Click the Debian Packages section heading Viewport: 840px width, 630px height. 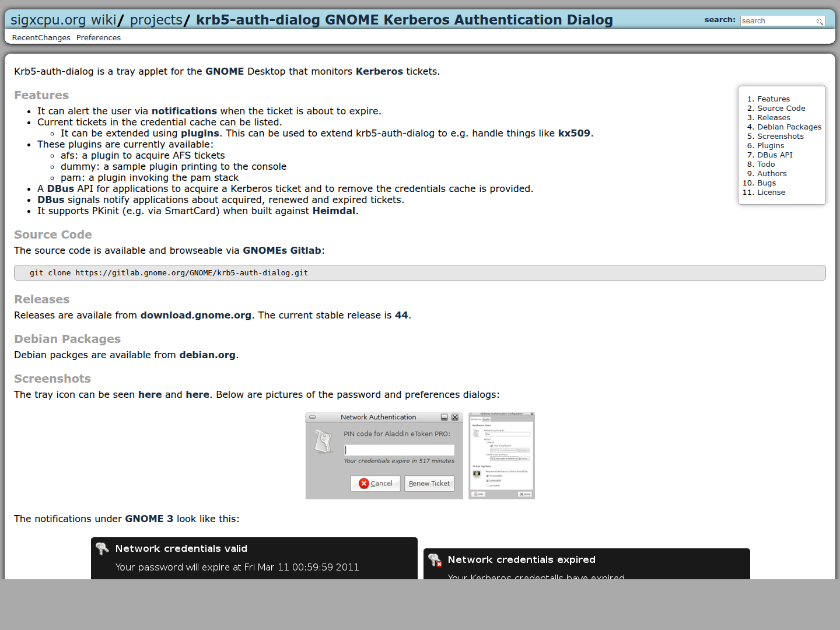pyautogui.click(x=68, y=339)
